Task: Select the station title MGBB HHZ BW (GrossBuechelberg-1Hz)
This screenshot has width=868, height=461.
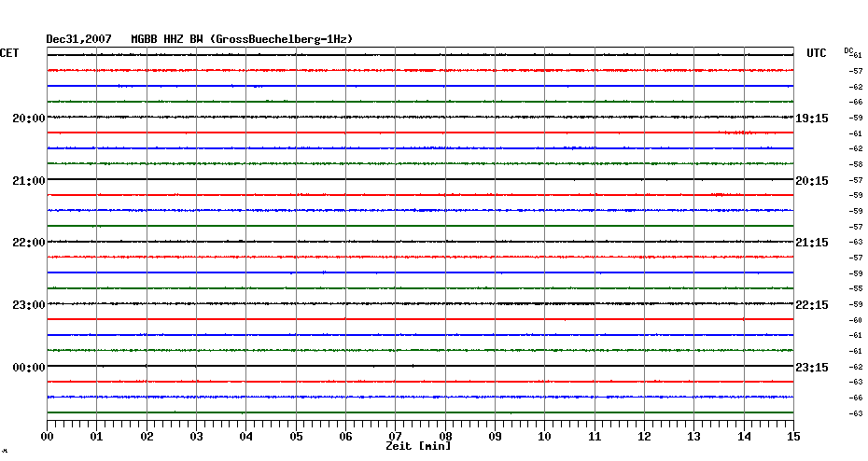Action: 242,39
